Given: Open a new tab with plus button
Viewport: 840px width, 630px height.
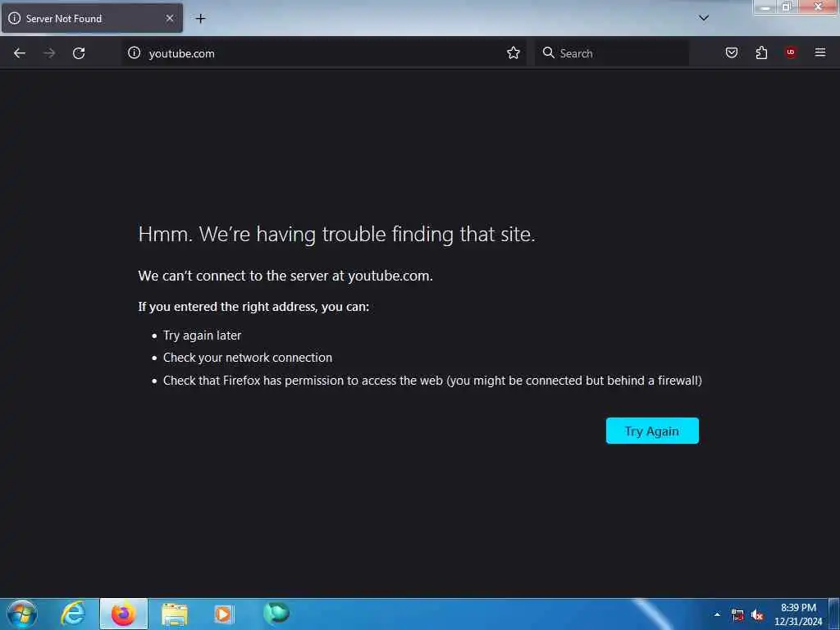Looking at the screenshot, I should 200,19.
